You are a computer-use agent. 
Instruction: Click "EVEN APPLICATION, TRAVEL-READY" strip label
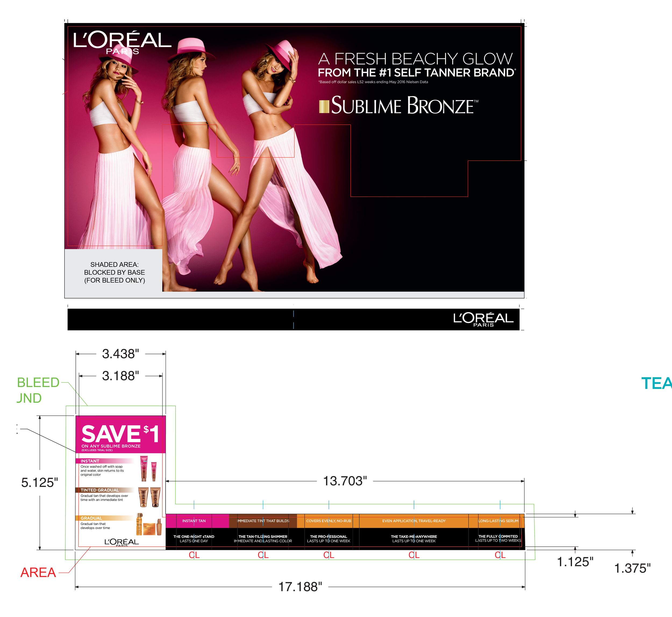pos(414,521)
